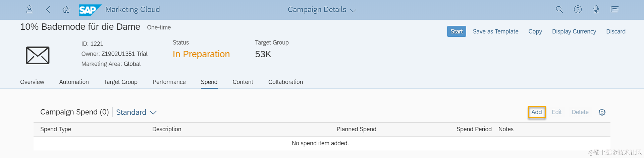Activate the microphone voice input icon
The image size is (644, 158).
click(596, 9)
